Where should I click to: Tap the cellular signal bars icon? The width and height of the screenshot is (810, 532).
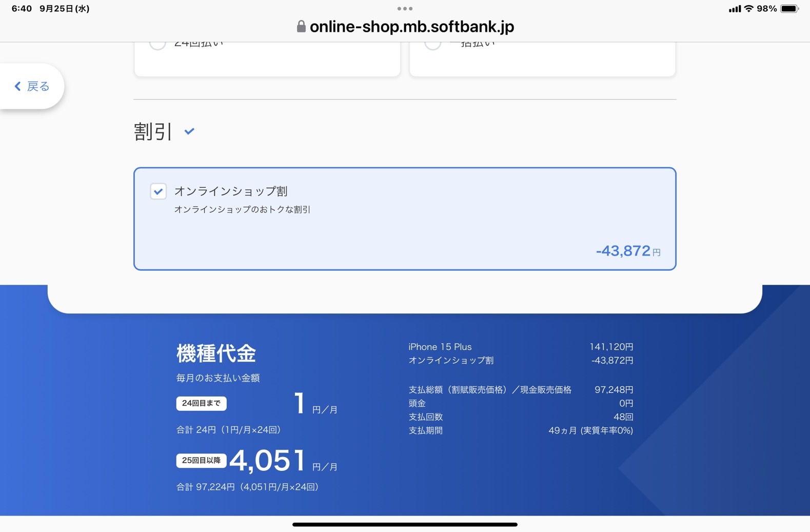click(x=734, y=9)
